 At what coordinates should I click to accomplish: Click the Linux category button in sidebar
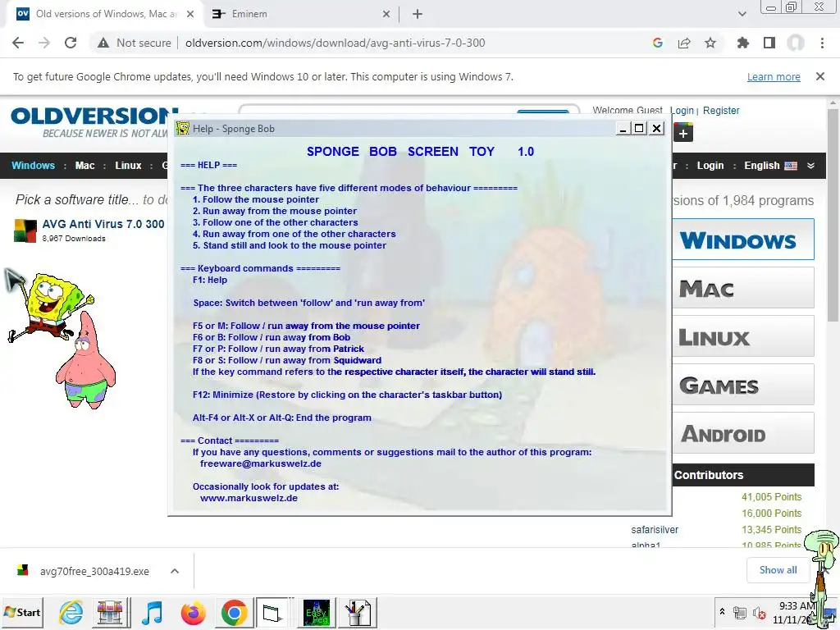[742, 336]
